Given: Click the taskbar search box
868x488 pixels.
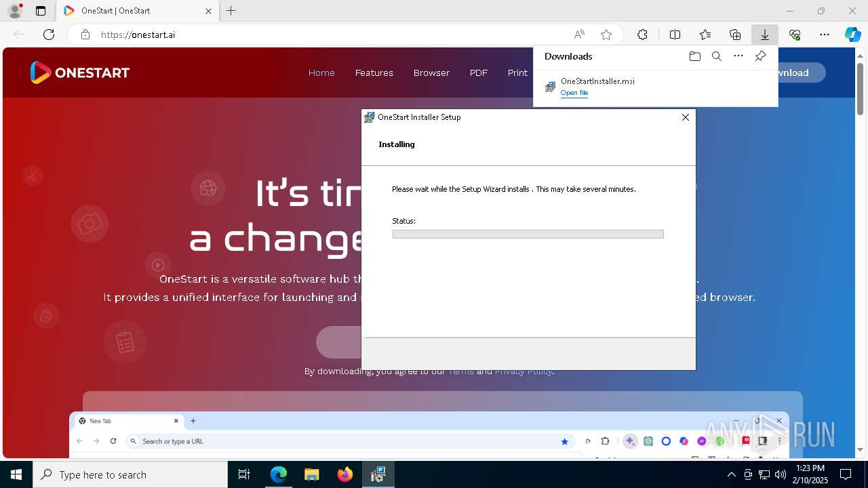Looking at the screenshot, I should [x=130, y=474].
